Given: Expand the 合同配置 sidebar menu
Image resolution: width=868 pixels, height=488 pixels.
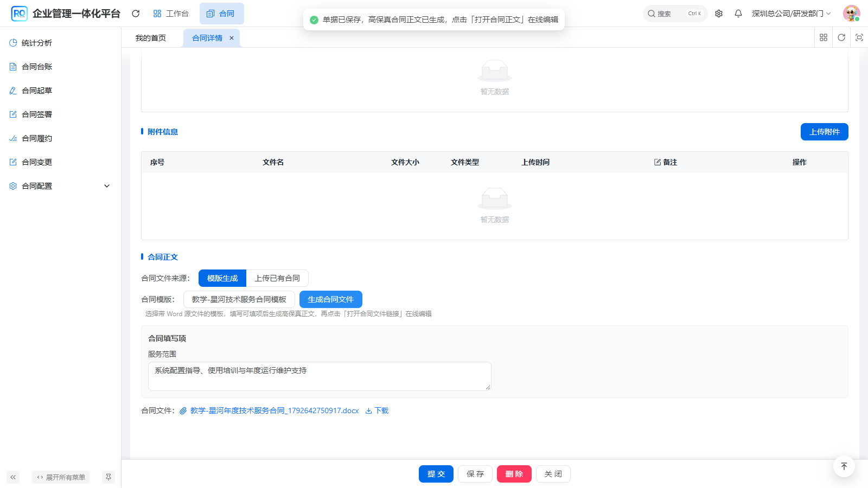Looking at the screenshot, I should click(61, 186).
